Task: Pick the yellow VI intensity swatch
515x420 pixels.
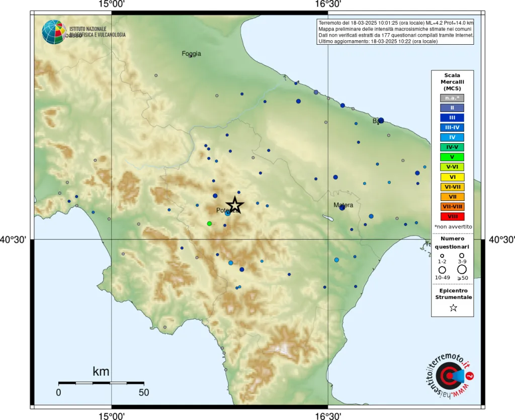Action: [452, 177]
